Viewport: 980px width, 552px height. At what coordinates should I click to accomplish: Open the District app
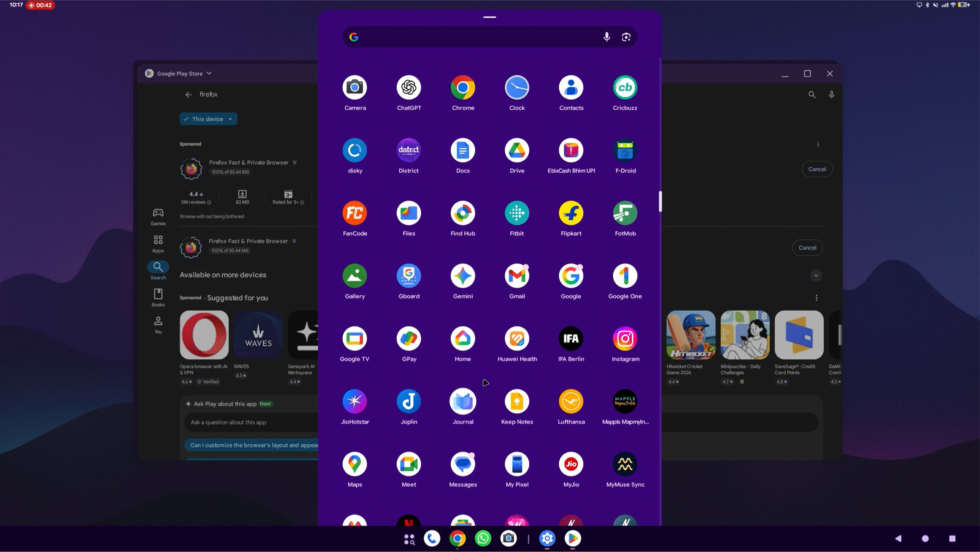tap(408, 151)
